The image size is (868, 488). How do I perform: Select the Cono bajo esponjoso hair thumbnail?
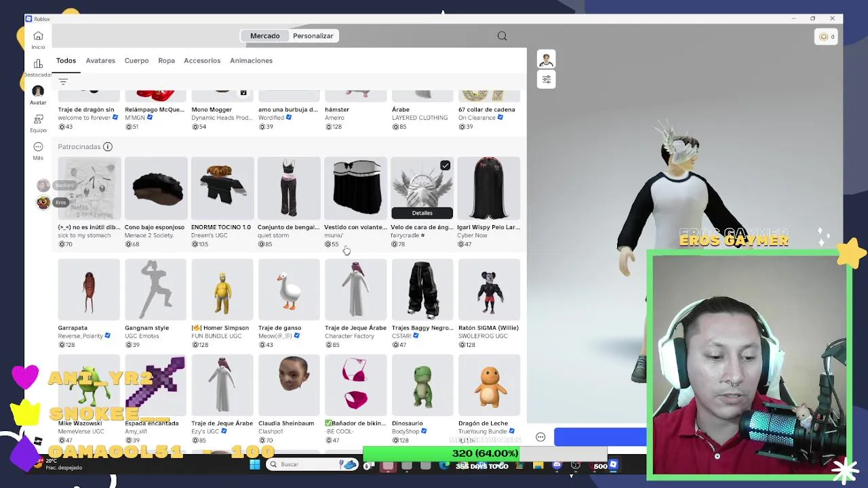pos(155,188)
